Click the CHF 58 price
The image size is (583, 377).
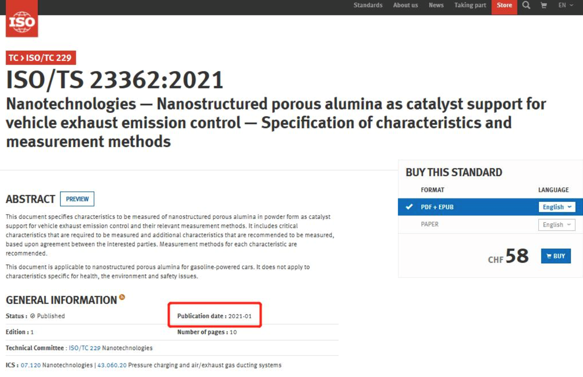pyautogui.click(x=508, y=256)
